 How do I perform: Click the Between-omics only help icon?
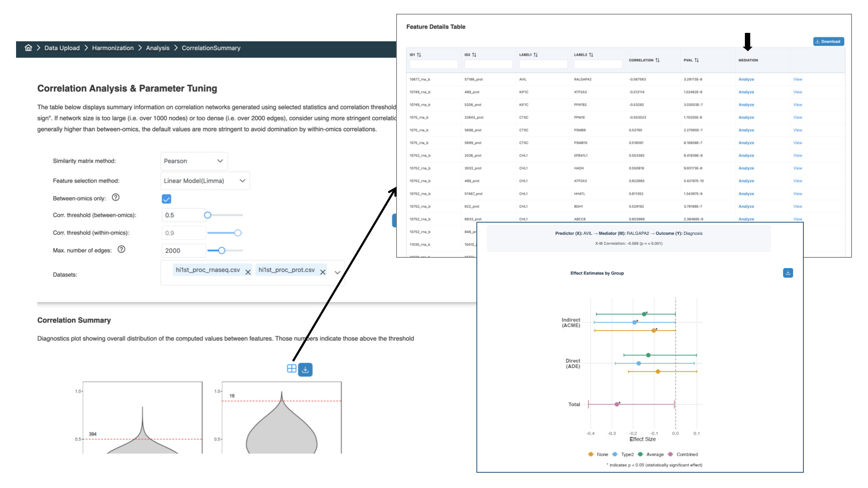[x=115, y=197]
